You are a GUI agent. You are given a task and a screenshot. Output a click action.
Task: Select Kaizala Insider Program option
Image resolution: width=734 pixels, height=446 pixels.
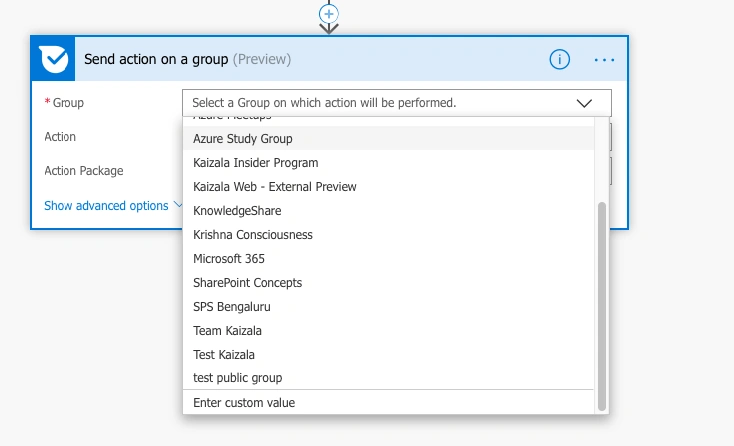point(389,162)
